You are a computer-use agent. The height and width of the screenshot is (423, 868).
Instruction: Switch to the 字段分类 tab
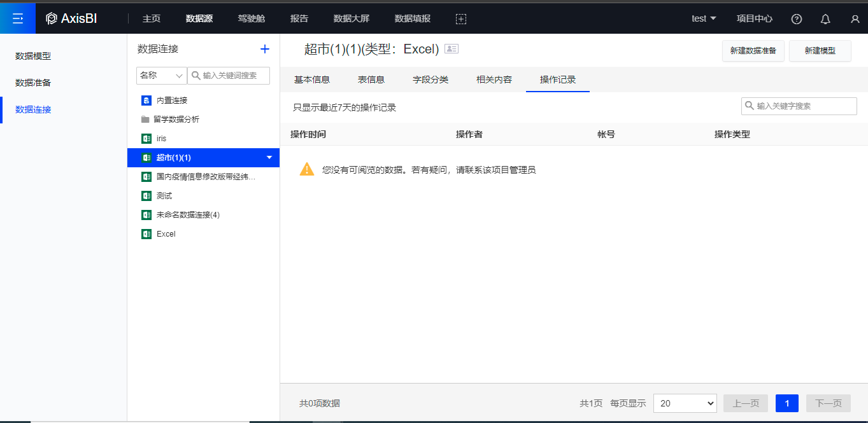click(430, 80)
